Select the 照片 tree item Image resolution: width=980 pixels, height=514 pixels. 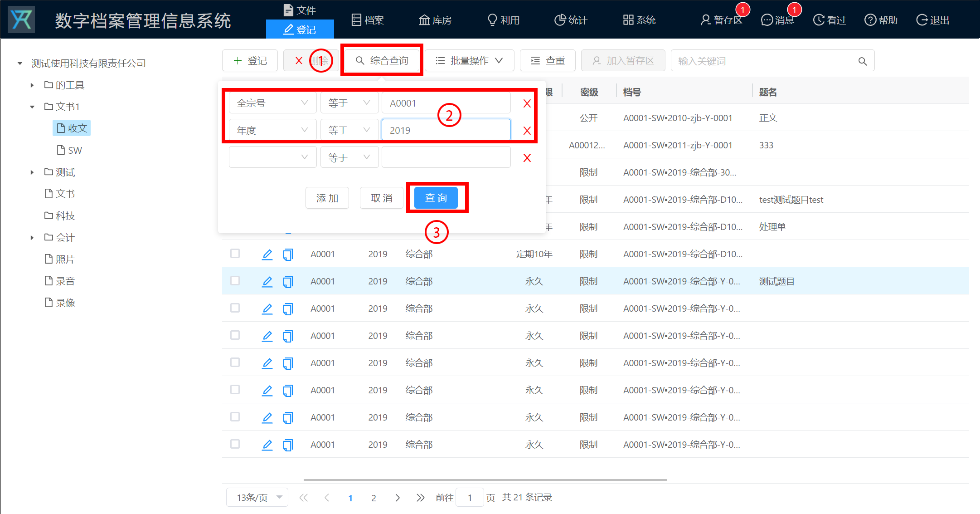coord(59,259)
